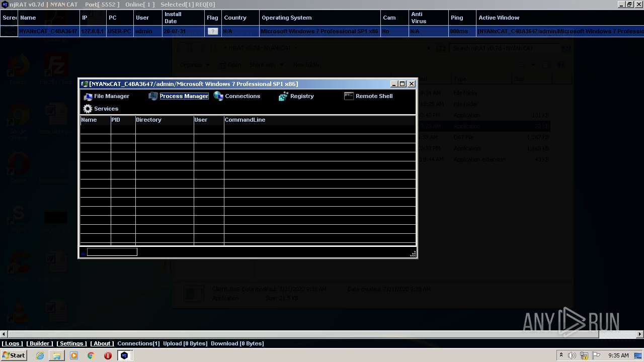Click the horizontal scrollbar right arrow
Screen dimensions: 644x362
coord(640,334)
